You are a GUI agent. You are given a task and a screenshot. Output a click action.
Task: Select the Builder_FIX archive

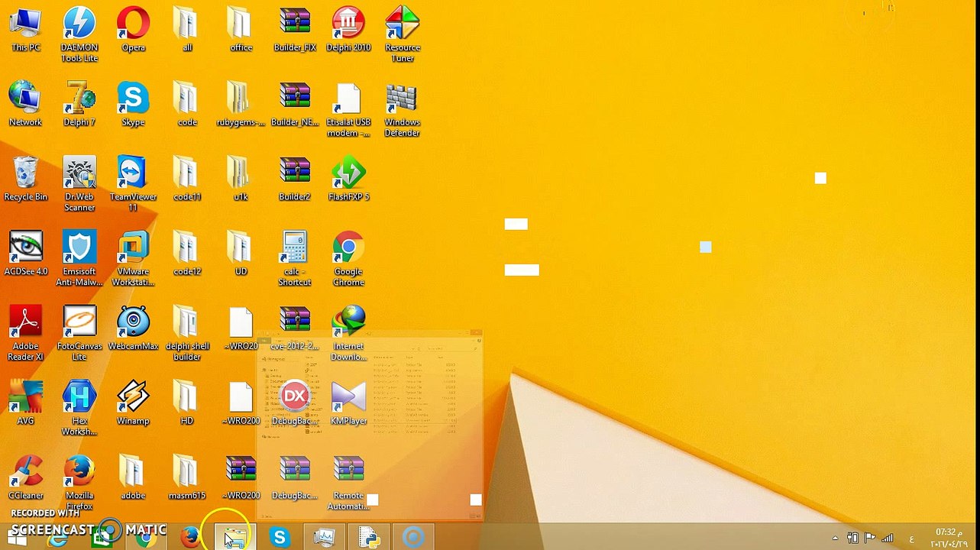click(295, 31)
